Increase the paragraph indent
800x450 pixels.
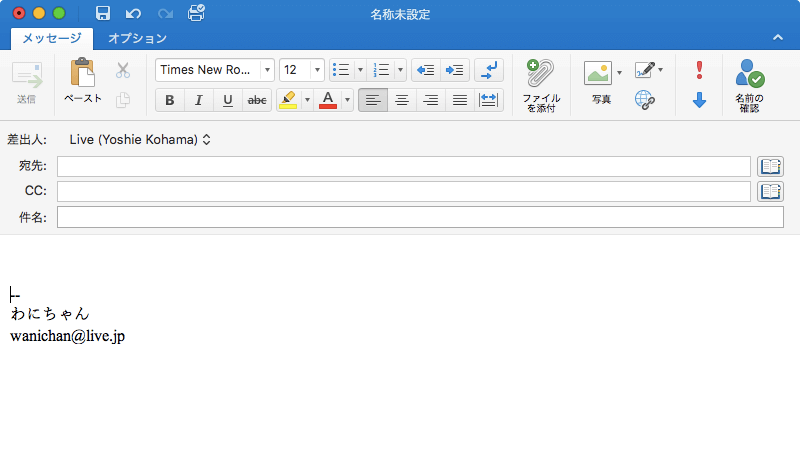pyautogui.click(x=455, y=70)
